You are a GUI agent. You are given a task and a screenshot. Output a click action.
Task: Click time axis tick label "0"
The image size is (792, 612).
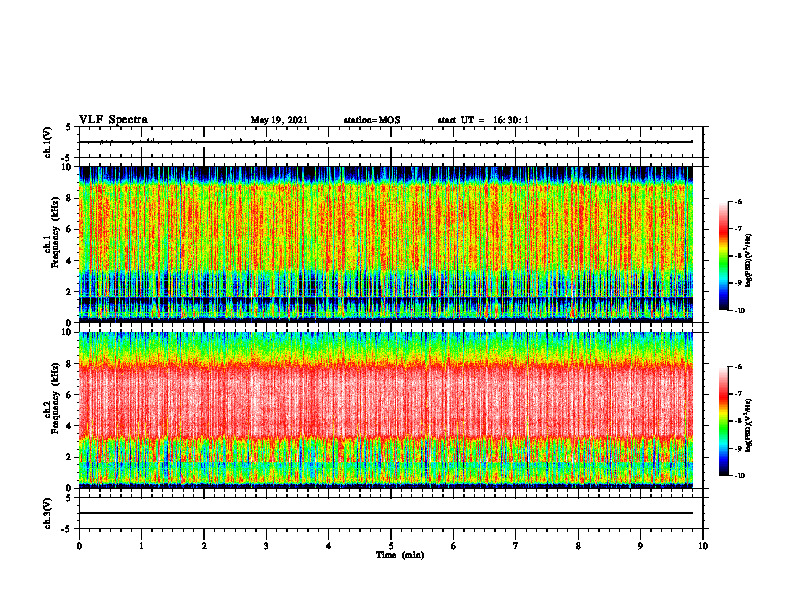(79, 546)
